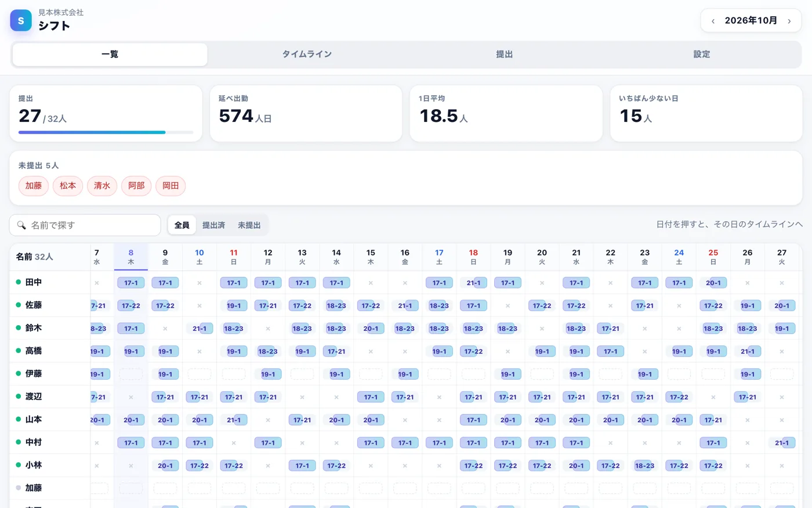The image size is (812, 508).
Task: Select the 全員 filter
Action: click(x=182, y=225)
